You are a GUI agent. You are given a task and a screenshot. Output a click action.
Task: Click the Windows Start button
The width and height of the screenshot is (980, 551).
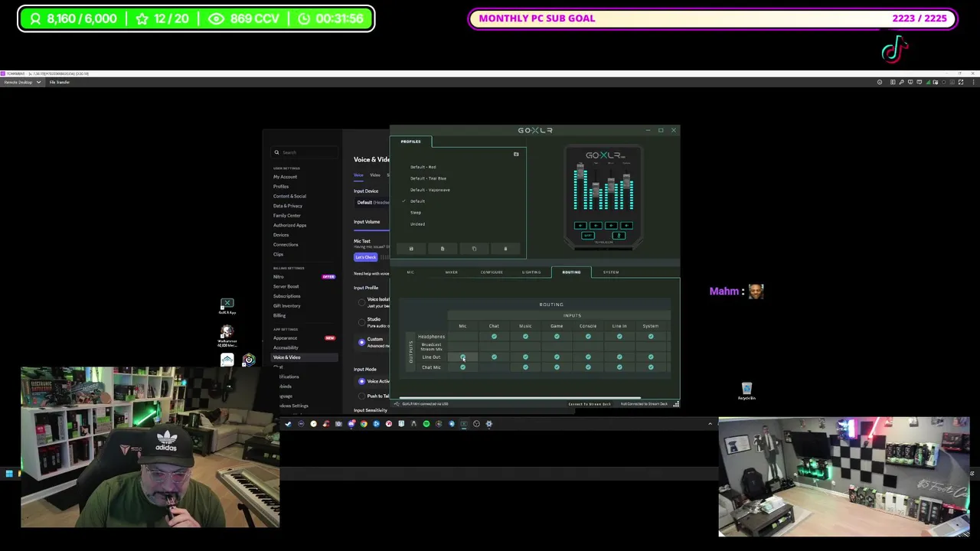(x=9, y=474)
